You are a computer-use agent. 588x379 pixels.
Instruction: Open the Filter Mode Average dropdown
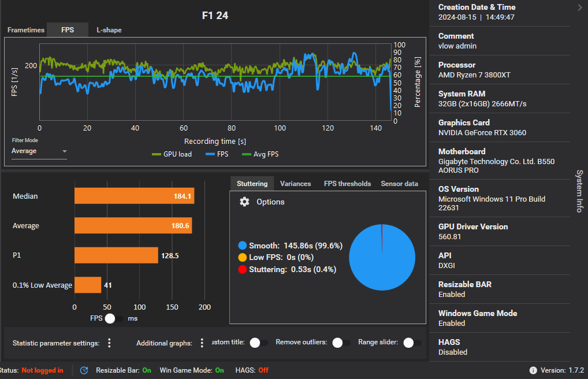39,151
